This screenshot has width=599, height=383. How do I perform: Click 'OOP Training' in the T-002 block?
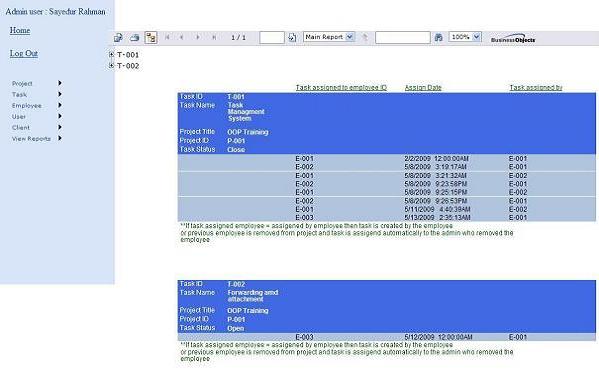tap(248, 311)
